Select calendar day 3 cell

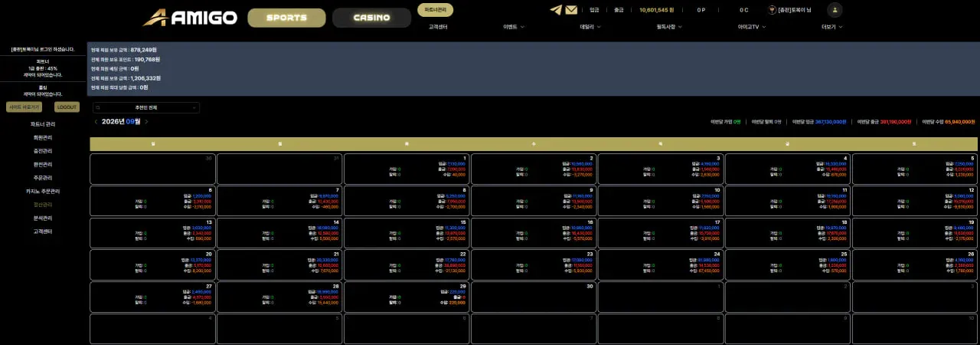click(x=660, y=169)
